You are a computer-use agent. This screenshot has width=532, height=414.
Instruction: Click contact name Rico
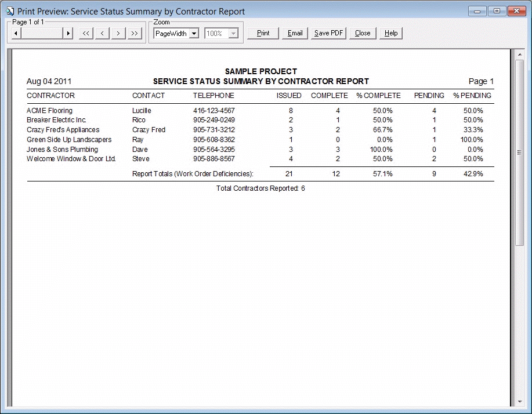139,120
